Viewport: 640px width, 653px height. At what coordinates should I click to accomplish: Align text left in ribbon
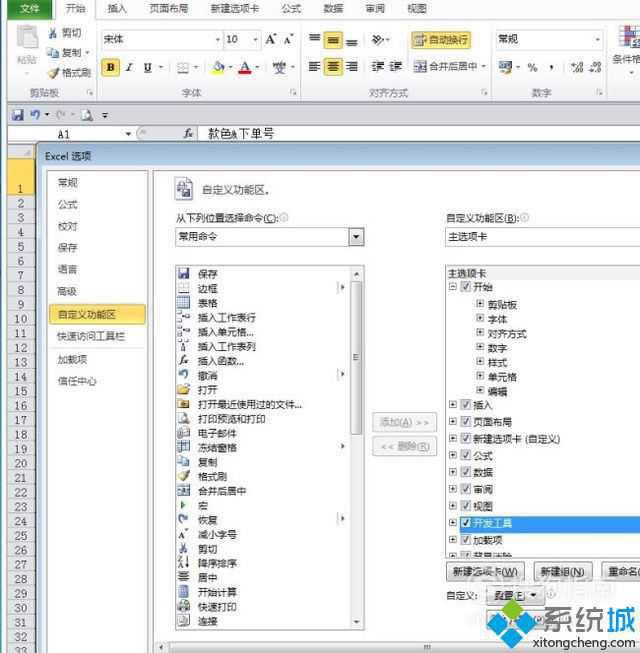[314, 66]
